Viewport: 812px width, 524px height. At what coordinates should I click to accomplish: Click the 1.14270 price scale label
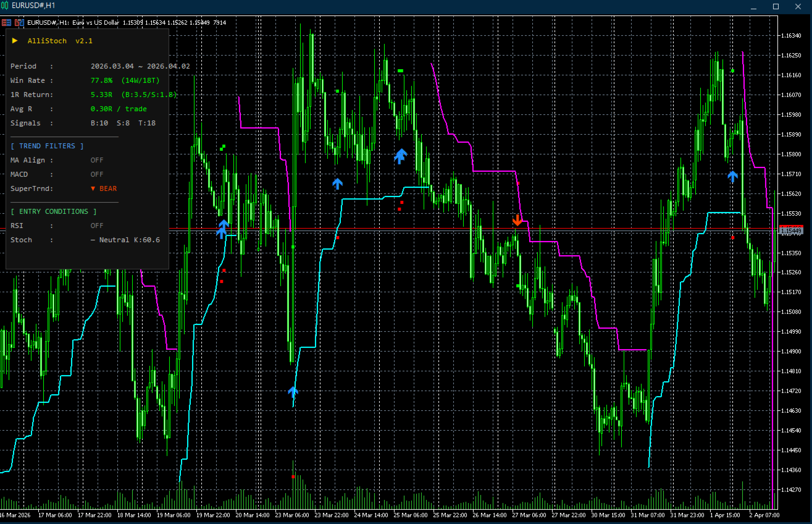791,489
